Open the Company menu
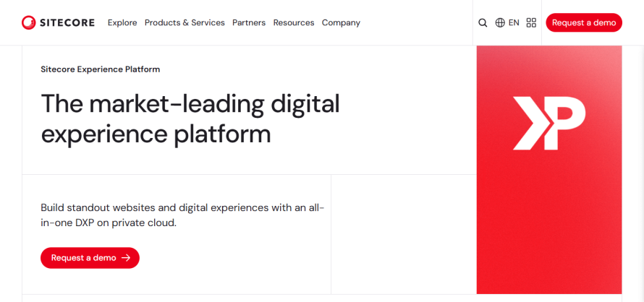The width and height of the screenshot is (644, 302). [x=341, y=23]
